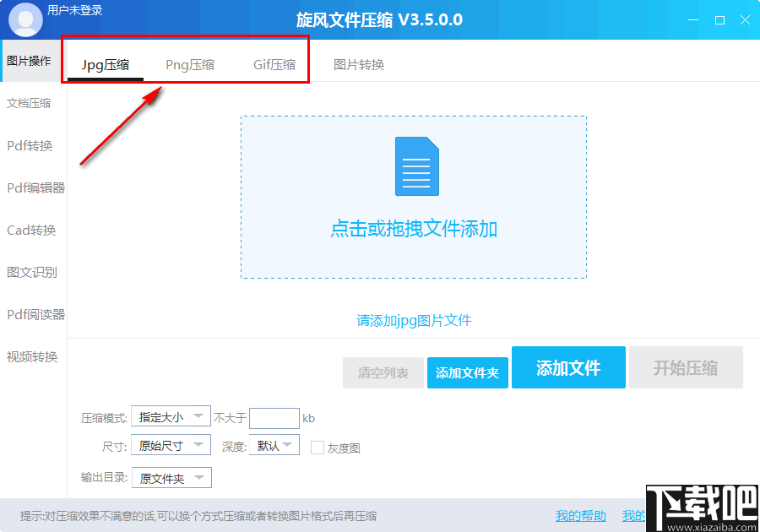Click the 用户未登录 login text
760x532 pixels.
point(75,10)
